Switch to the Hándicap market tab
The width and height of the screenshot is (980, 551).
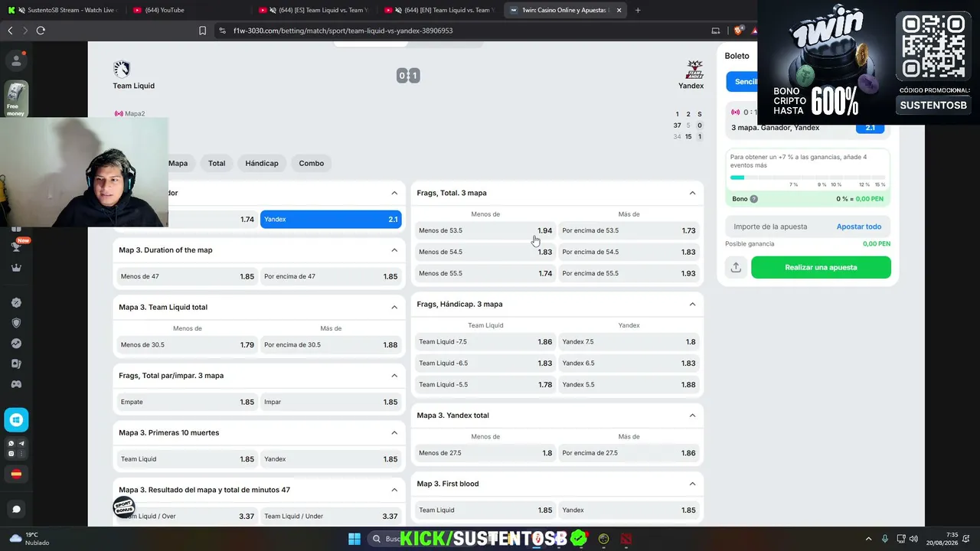click(x=262, y=163)
